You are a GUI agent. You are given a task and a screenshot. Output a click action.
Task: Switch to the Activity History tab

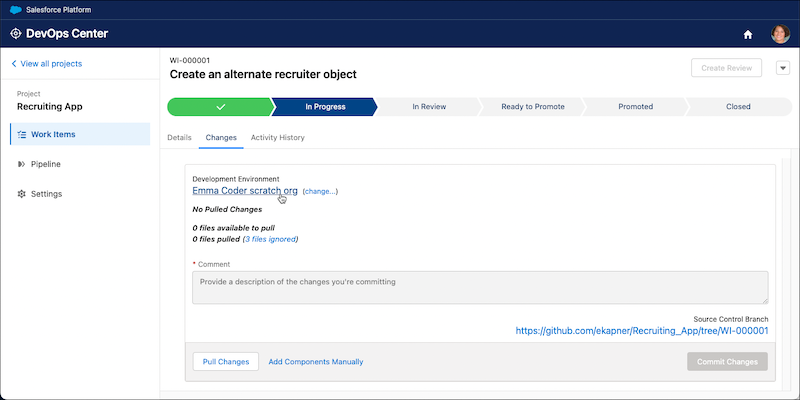tap(278, 138)
